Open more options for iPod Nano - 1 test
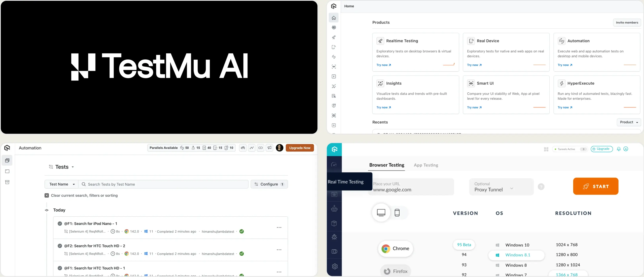 [x=279, y=228]
